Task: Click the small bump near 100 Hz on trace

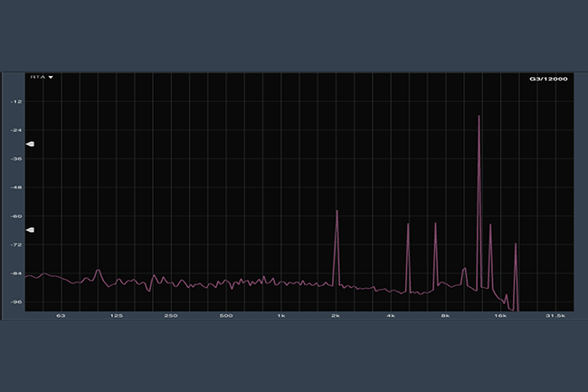Action: pos(98,271)
